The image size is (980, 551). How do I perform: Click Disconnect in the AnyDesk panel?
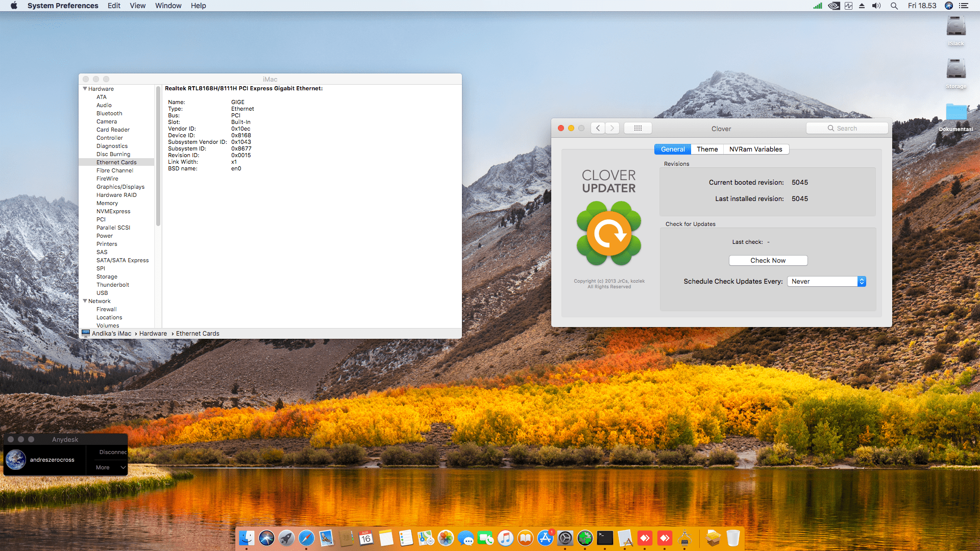(112, 452)
